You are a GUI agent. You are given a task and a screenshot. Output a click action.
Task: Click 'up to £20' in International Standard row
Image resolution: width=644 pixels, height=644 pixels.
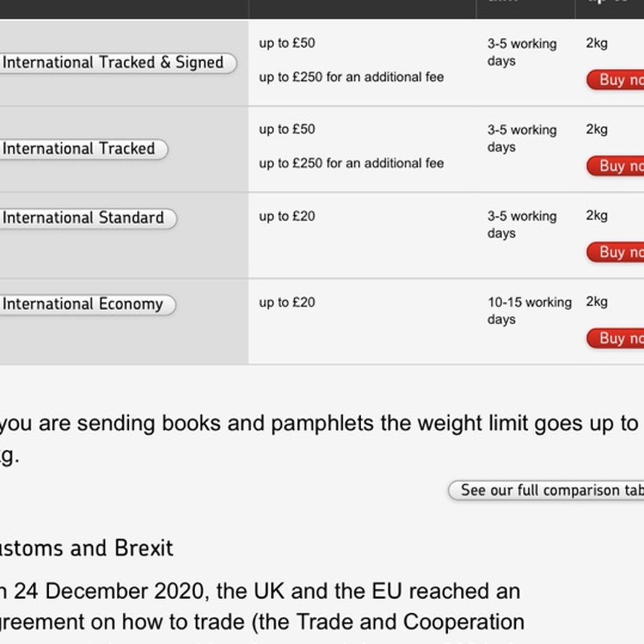point(287,216)
